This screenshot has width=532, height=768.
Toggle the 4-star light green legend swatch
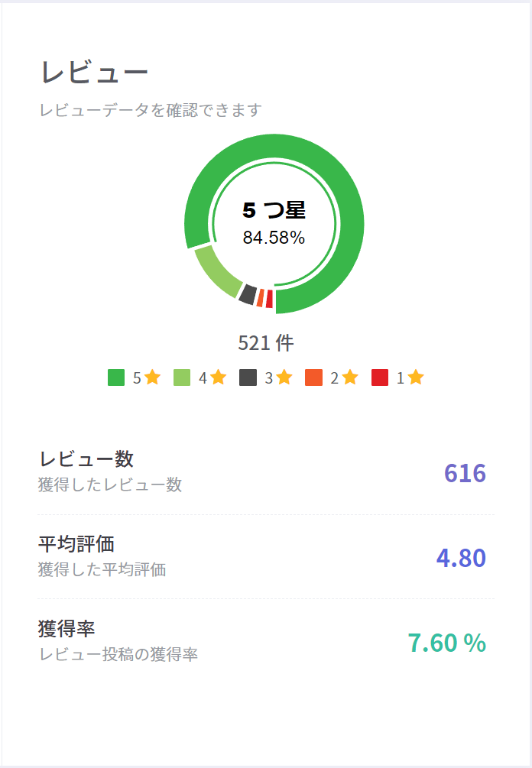[x=182, y=378]
